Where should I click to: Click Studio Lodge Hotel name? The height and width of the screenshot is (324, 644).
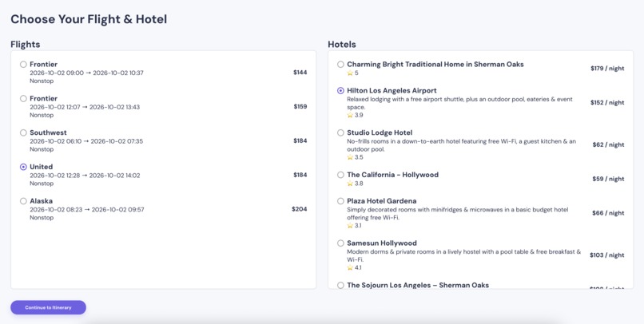coord(380,132)
